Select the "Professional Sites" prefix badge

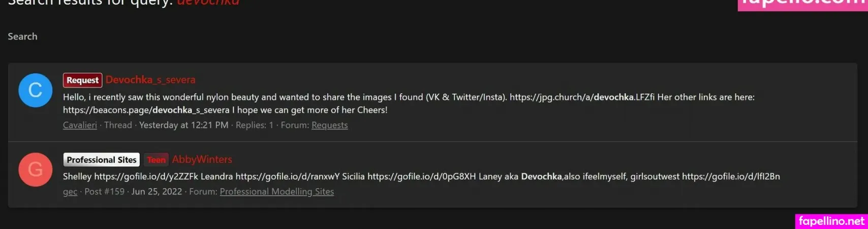[101, 160]
